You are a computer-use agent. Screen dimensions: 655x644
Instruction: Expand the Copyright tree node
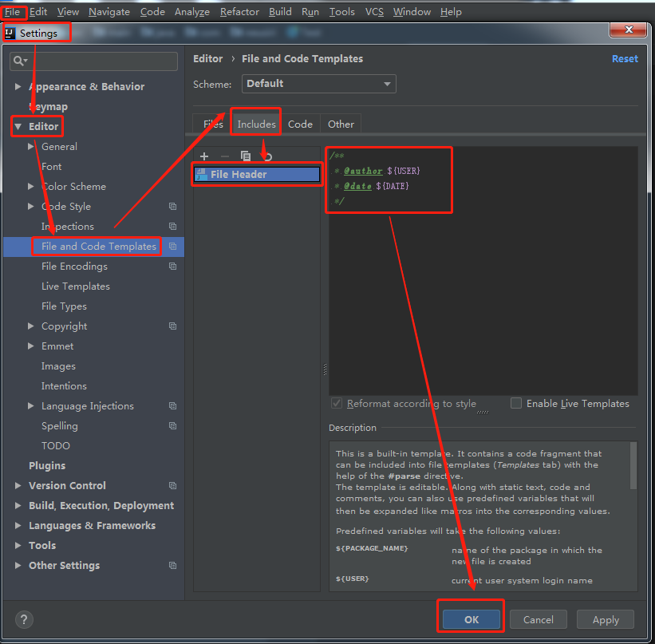[x=30, y=326]
